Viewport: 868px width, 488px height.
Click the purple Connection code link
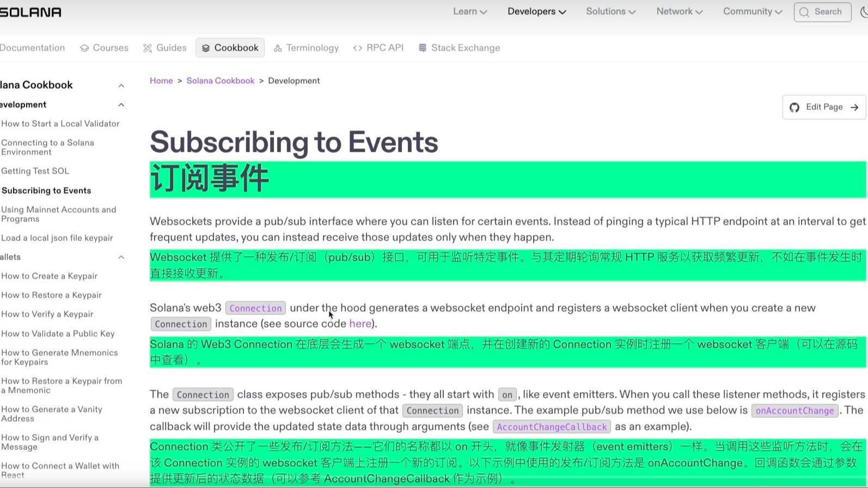[x=255, y=308]
